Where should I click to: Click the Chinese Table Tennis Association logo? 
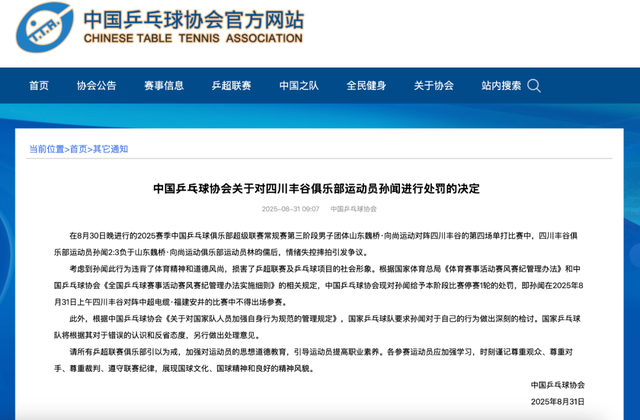[45, 27]
